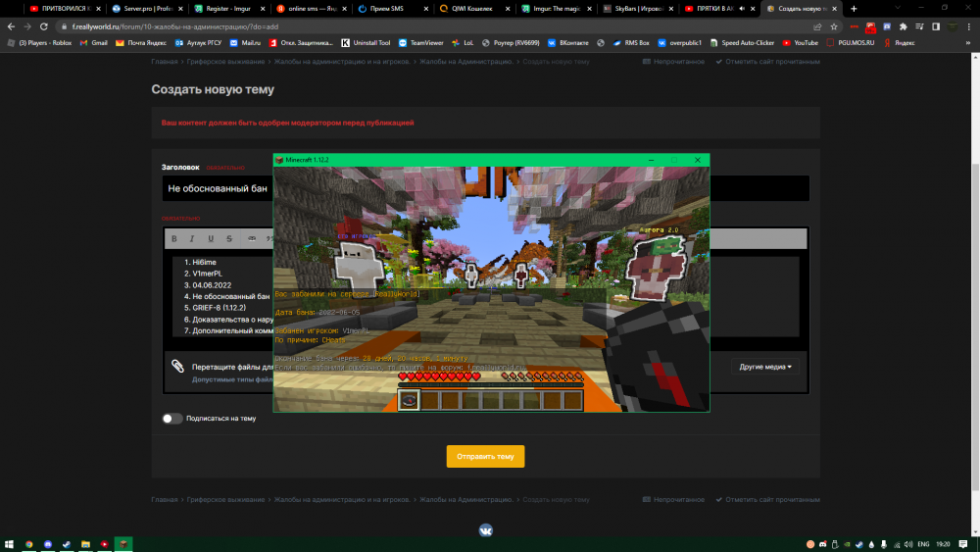Image resolution: width=980 pixels, height=552 pixels.
Task: Open the 'Почта Яндекс' bookmark
Action: click(140, 43)
